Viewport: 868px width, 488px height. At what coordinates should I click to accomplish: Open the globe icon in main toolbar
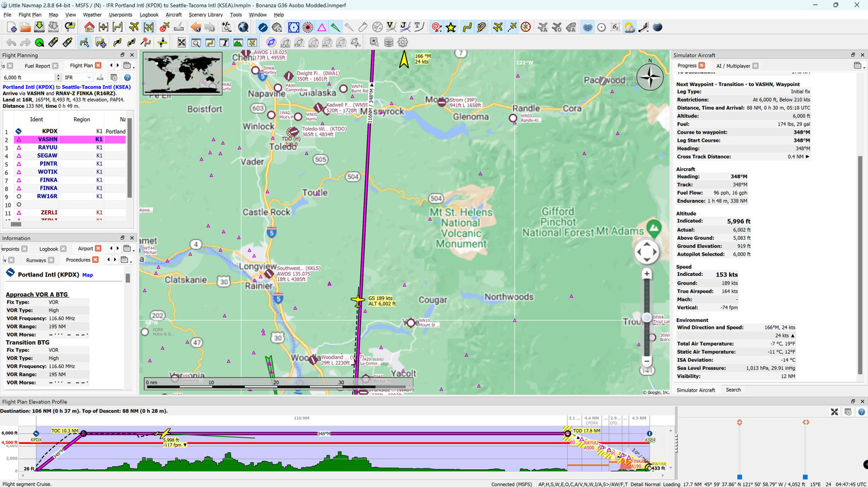(x=243, y=27)
